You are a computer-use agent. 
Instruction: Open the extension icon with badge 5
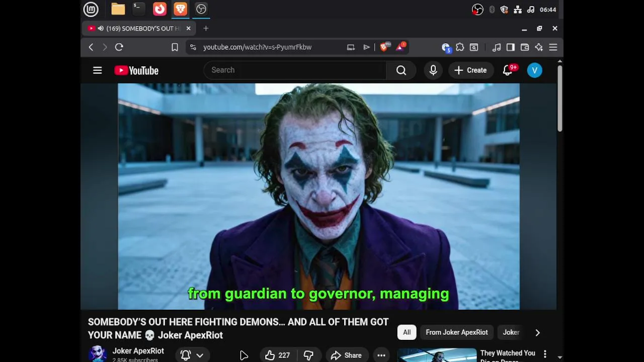446,47
